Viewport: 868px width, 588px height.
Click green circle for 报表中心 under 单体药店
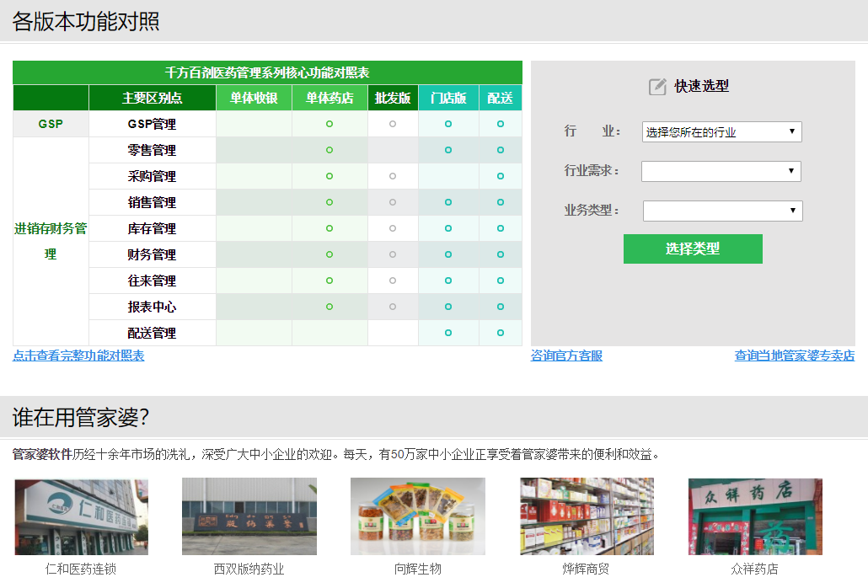pyautogui.click(x=330, y=307)
